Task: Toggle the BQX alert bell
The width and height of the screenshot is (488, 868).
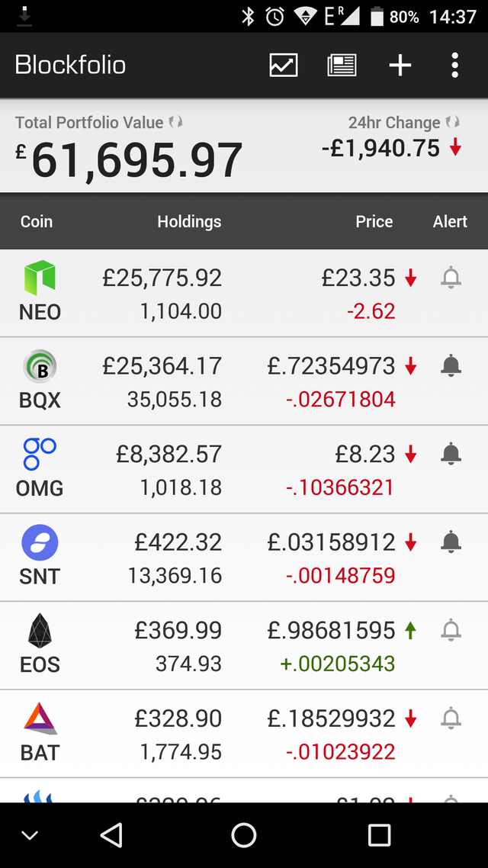Action: coord(451,367)
